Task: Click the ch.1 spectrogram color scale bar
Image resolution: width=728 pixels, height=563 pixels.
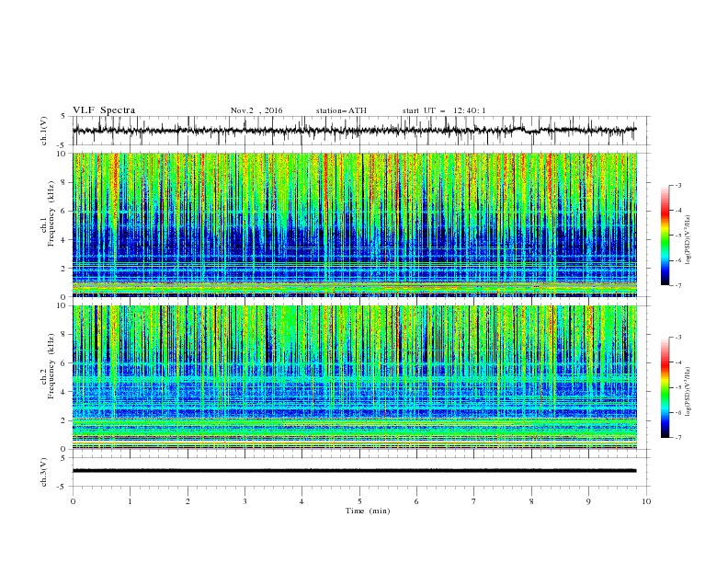Action: [x=665, y=235]
